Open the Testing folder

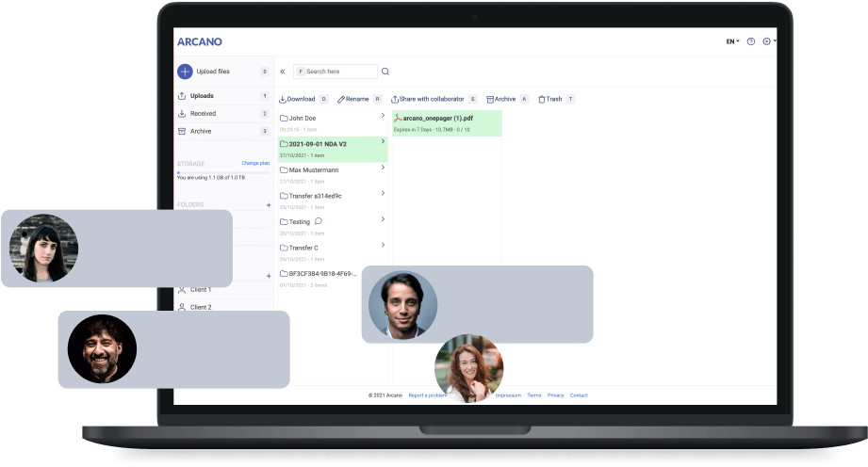pos(333,227)
